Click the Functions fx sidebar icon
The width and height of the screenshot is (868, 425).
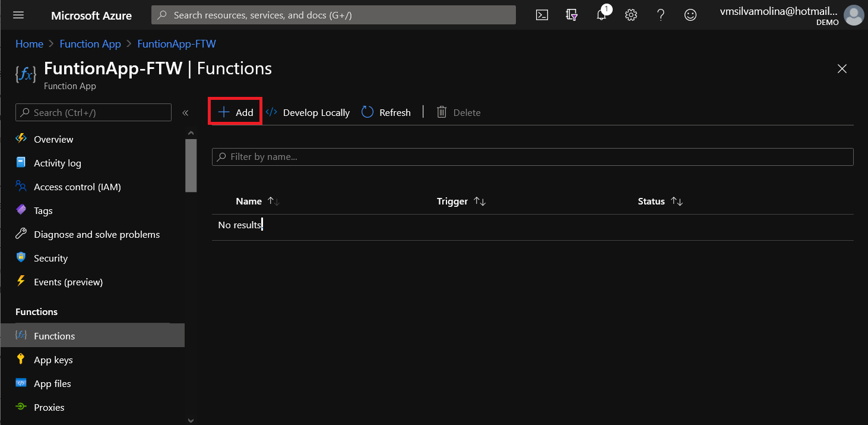21,335
